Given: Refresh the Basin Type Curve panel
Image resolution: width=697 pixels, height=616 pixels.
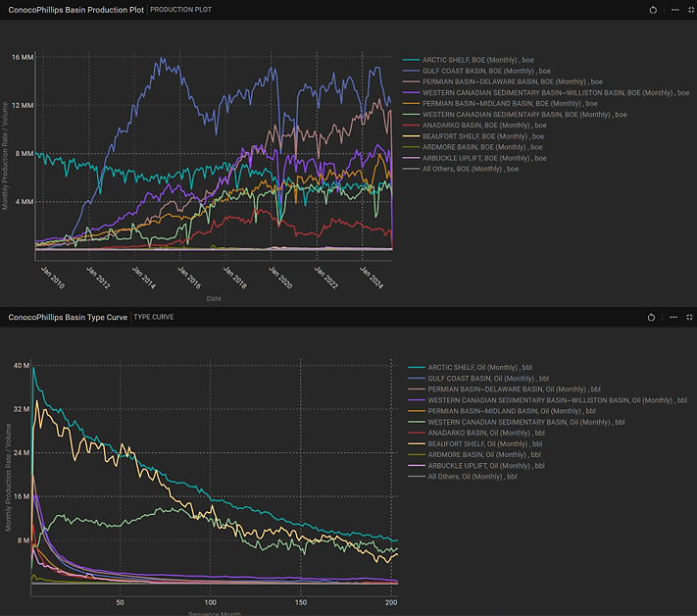Looking at the screenshot, I should (651, 317).
